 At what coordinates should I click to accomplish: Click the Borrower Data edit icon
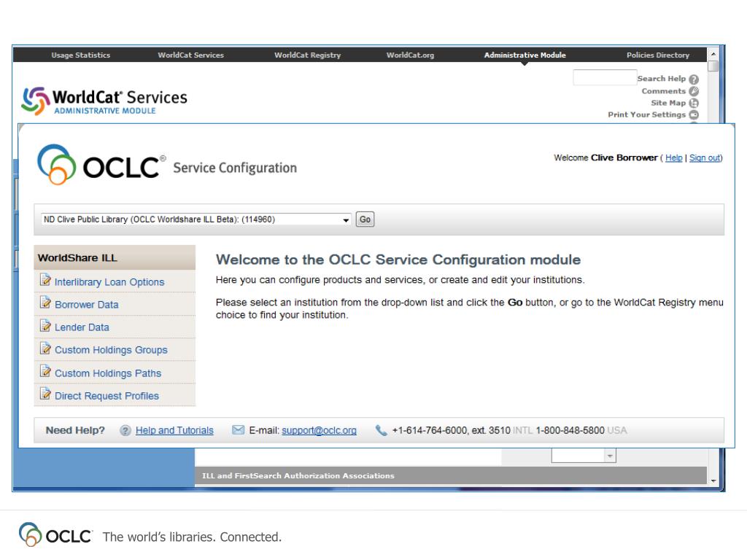coord(45,303)
